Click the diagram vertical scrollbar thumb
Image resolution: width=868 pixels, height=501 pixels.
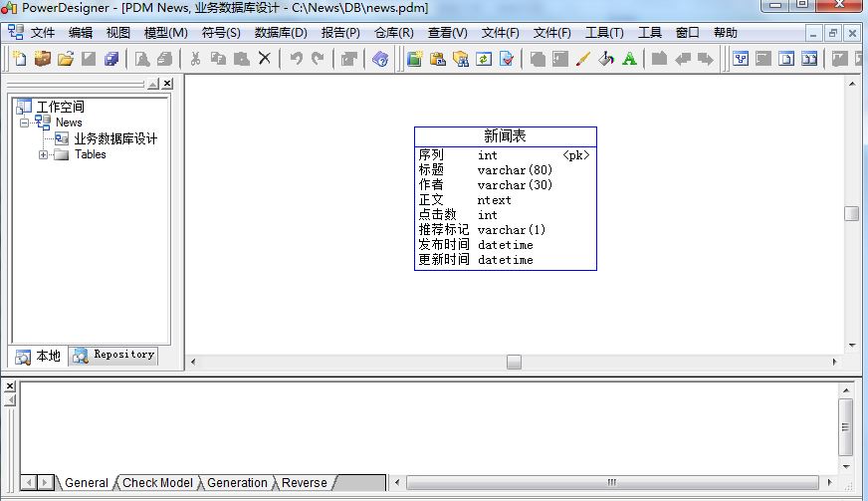851,213
